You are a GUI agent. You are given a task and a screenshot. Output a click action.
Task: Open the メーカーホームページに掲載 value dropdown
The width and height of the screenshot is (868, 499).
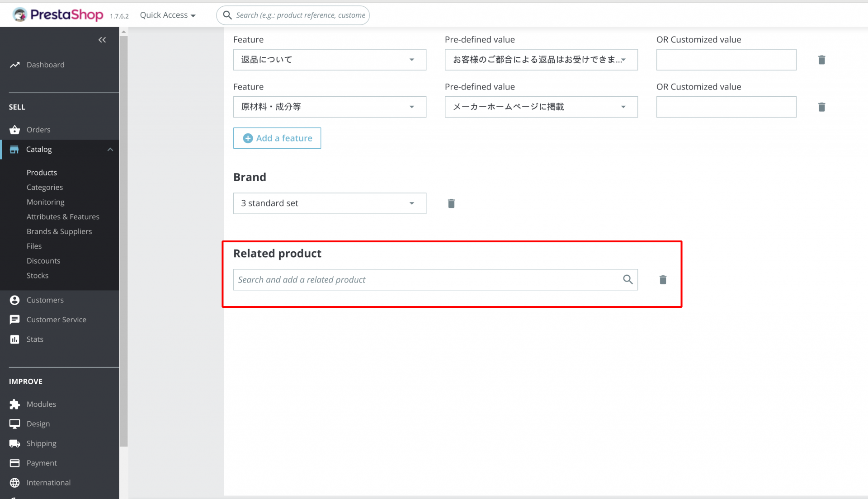pyautogui.click(x=541, y=107)
